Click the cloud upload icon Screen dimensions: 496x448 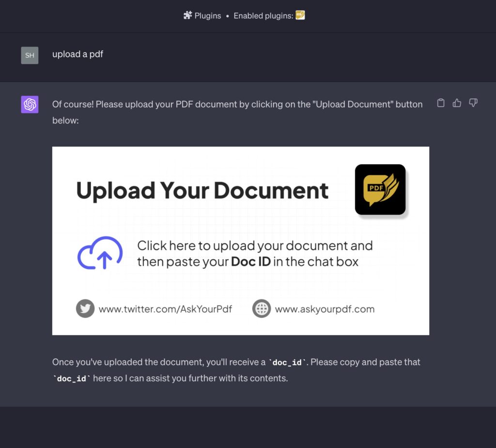point(100,253)
